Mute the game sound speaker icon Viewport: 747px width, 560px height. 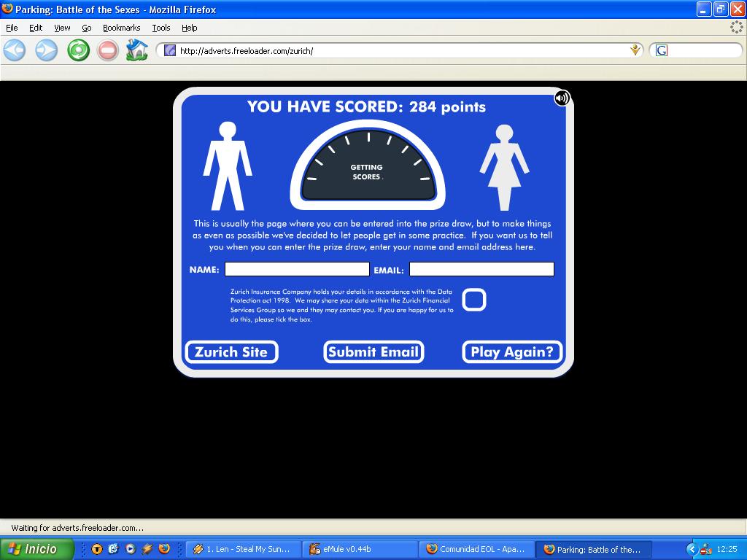(562, 98)
